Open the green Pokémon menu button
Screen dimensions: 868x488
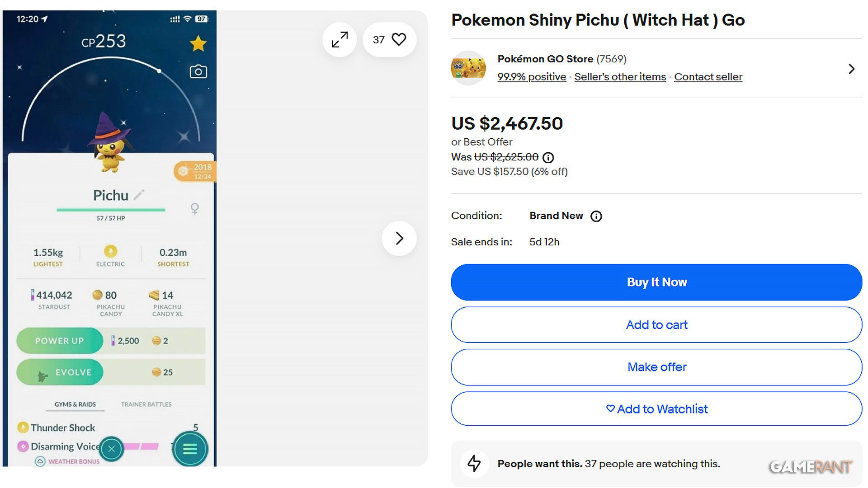190,449
